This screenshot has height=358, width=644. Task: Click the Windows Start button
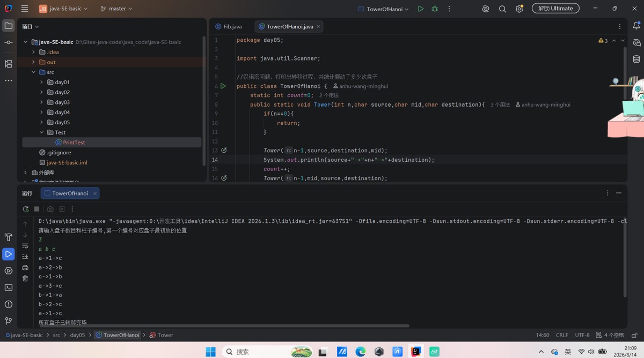(211, 352)
